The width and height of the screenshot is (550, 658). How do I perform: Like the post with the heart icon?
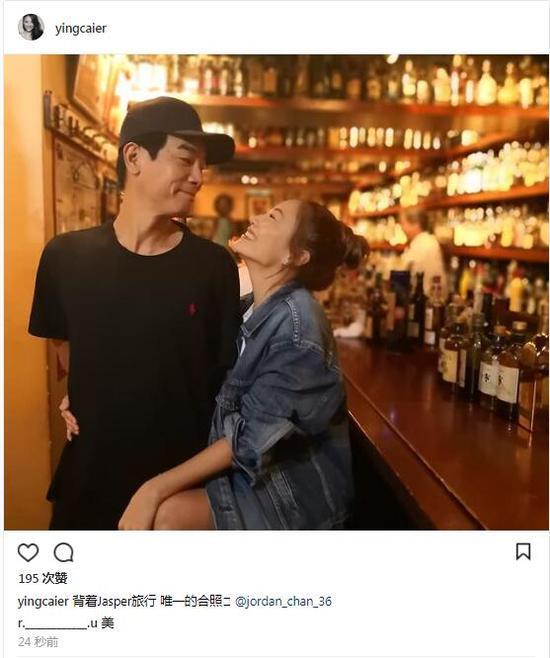coord(28,552)
